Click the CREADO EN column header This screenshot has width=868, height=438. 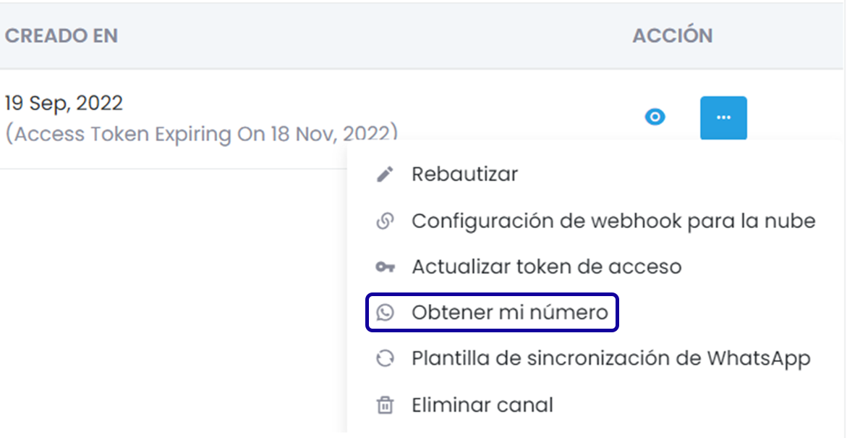pos(61,35)
